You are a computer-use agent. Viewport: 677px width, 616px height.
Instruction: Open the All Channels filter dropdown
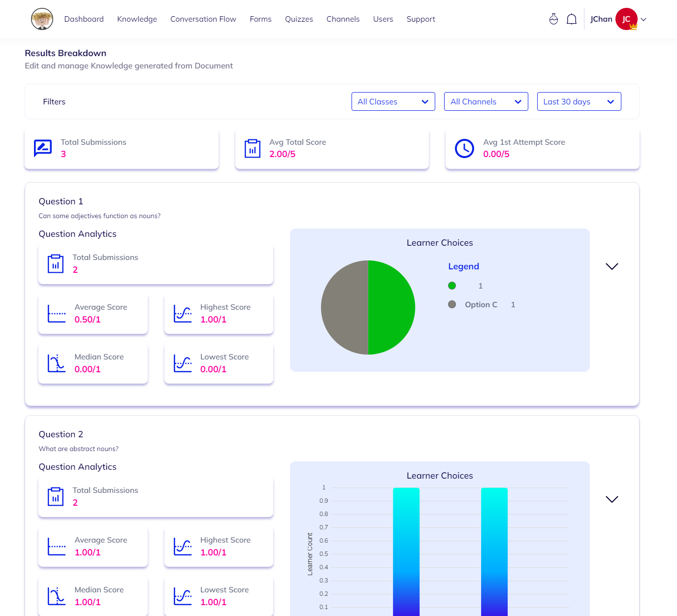486,101
